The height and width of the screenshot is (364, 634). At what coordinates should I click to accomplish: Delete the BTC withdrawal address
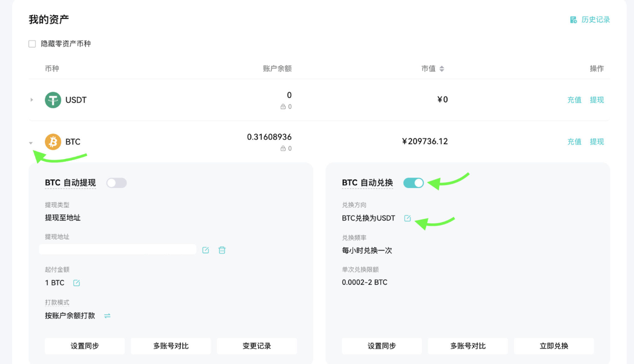point(222,250)
